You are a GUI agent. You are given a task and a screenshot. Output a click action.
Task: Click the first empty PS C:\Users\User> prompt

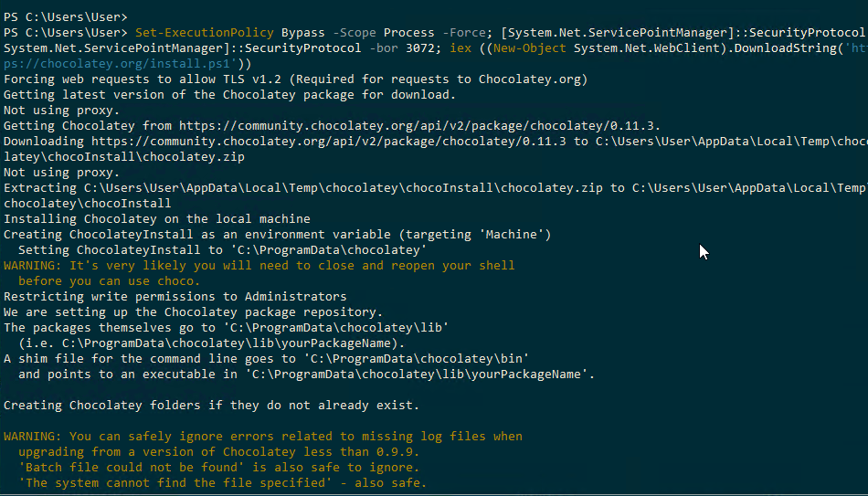(x=65, y=17)
